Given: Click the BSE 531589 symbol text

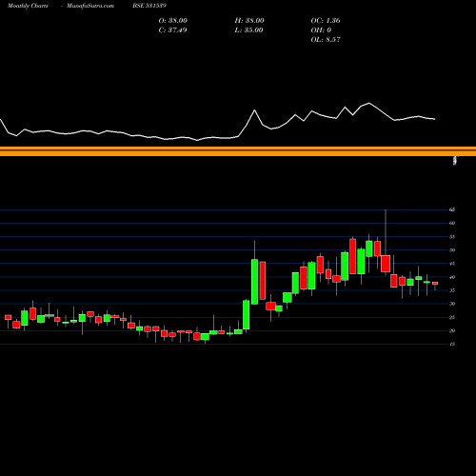Looking at the screenshot, I should click(x=149, y=6).
